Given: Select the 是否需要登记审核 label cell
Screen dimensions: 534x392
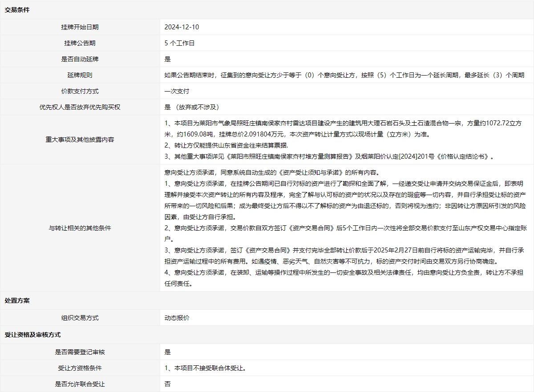Looking at the screenshot, I should pyautogui.click(x=80, y=352).
